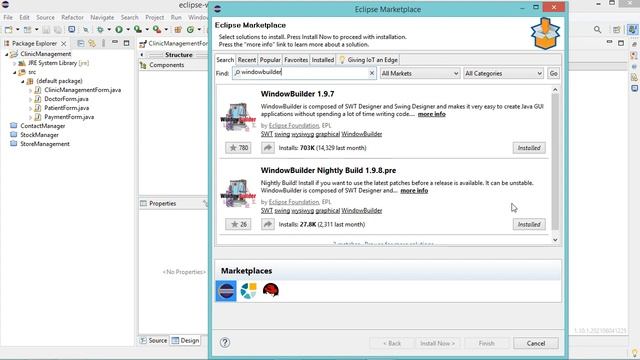Viewport: 640px width, 360px height.
Task: Click the share arrow icon for Nightly Build
Action: pos(268,224)
